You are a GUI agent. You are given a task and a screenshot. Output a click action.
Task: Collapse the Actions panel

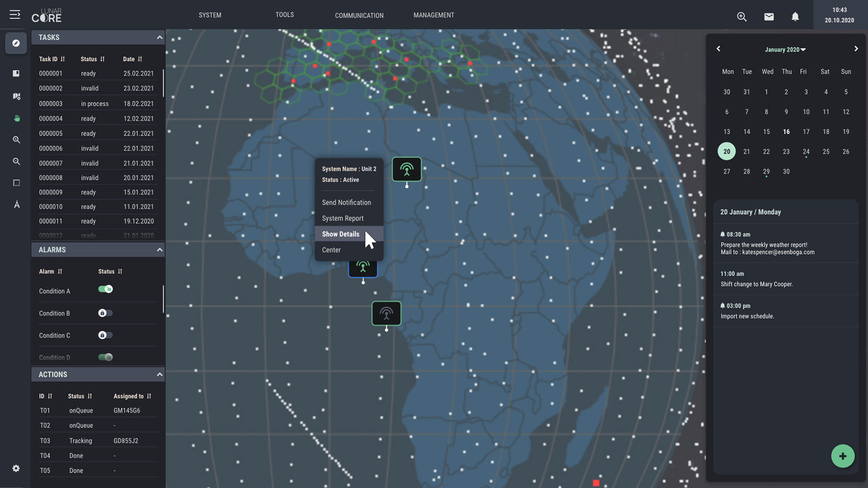click(x=160, y=375)
